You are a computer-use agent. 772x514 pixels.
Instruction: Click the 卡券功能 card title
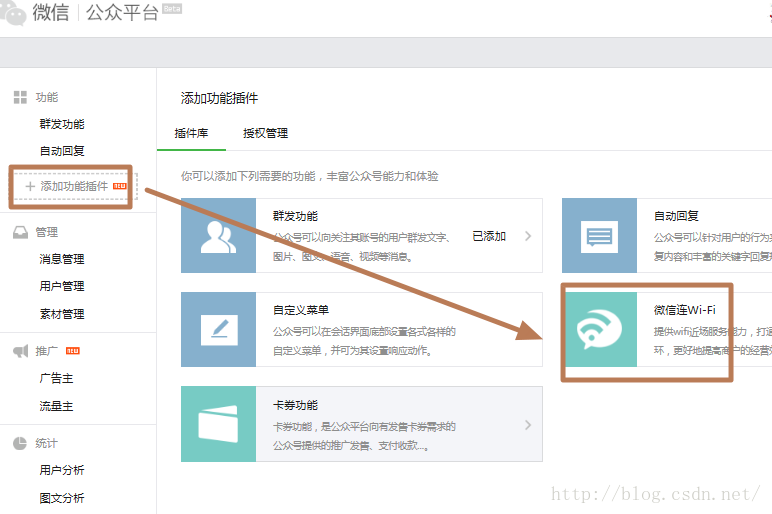pyautogui.click(x=295, y=405)
